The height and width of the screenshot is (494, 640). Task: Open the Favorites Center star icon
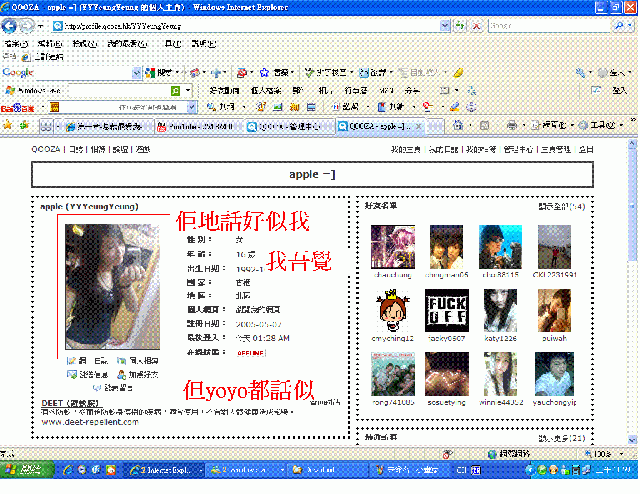[x=8, y=125]
